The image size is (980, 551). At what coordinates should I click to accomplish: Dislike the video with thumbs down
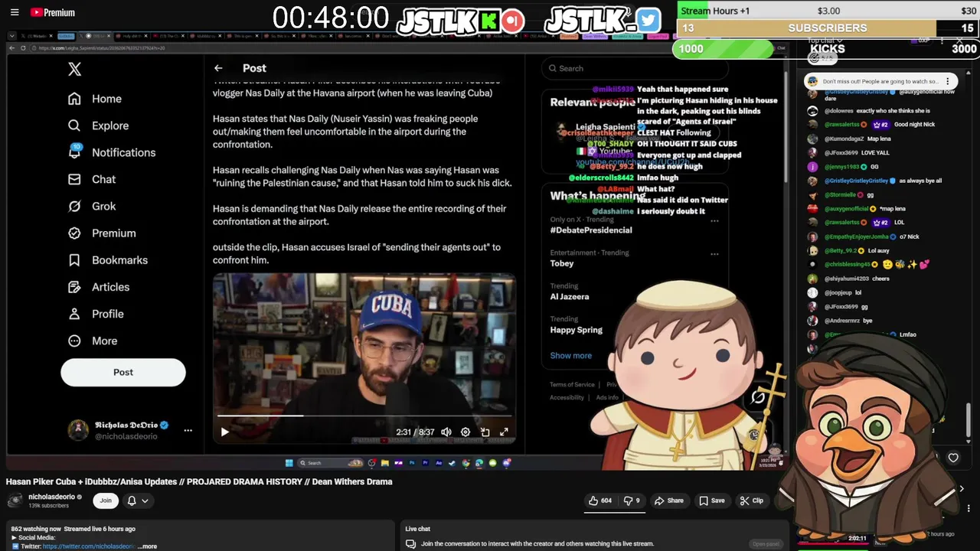632,500
